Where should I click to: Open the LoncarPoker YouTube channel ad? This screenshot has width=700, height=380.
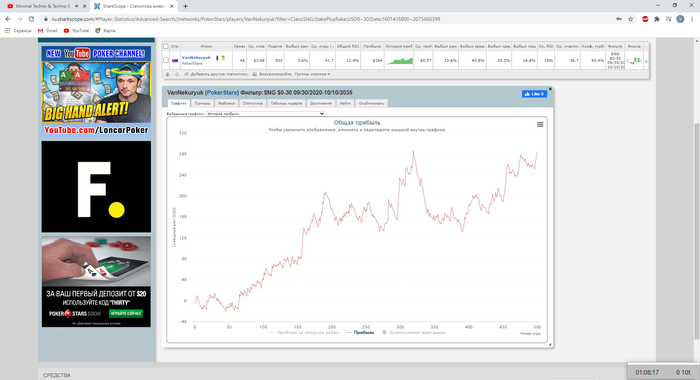[x=96, y=91]
